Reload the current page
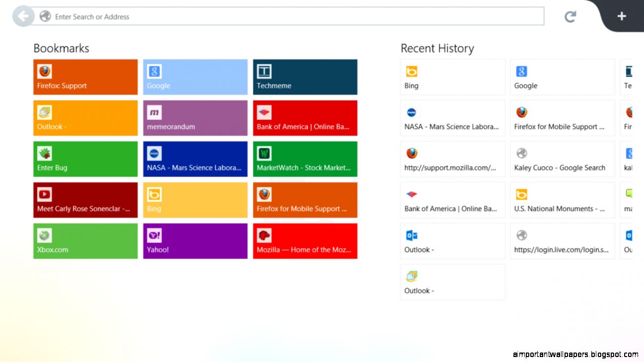This screenshot has height=362, width=644. [570, 16]
